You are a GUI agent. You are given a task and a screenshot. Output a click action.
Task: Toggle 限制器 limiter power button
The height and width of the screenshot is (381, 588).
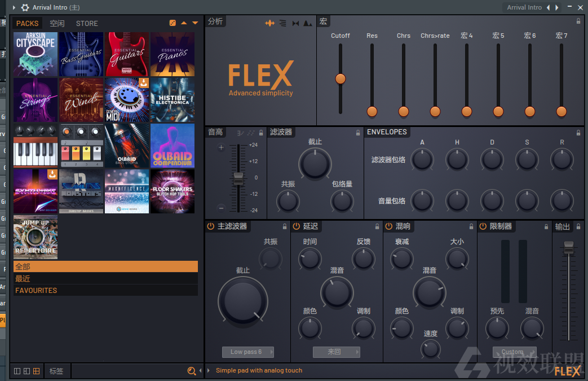[483, 226]
